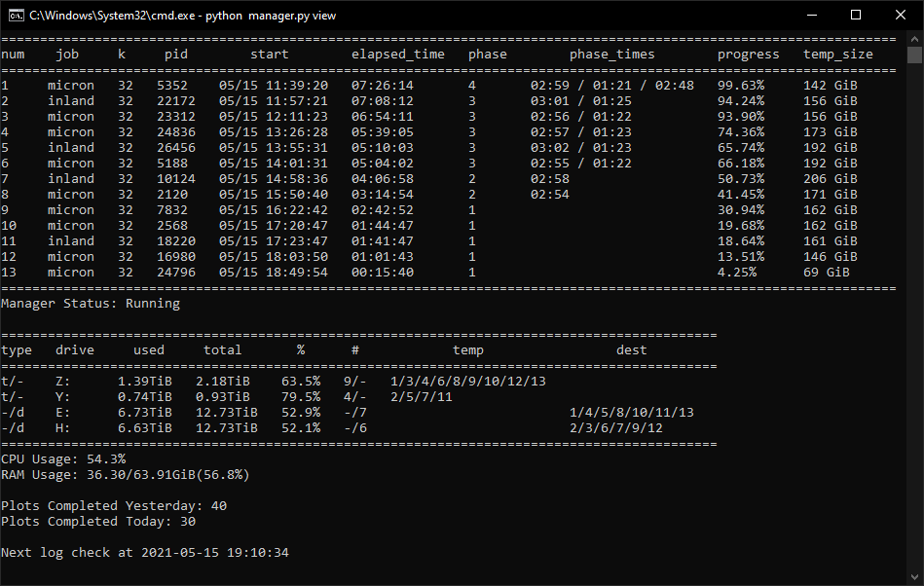The width and height of the screenshot is (924, 586).
Task: Click the cmd.exe icon in title bar
Action: (x=16, y=16)
